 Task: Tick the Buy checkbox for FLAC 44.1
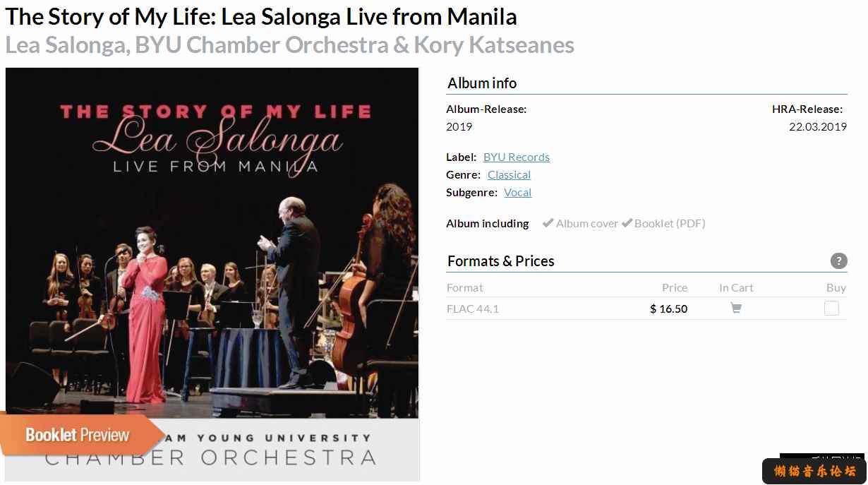coord(832,309)
